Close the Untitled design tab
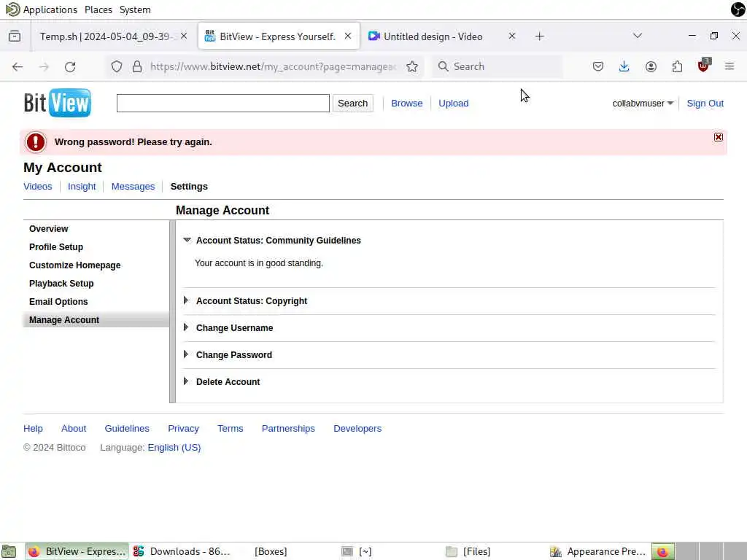 [x=511, y=36]
